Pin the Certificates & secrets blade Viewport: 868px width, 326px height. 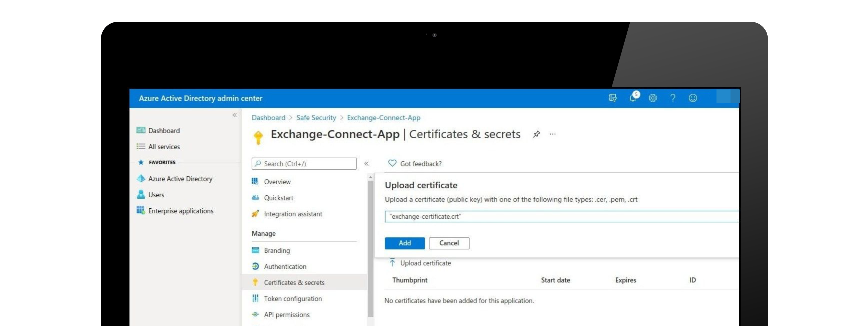(536, 134)
